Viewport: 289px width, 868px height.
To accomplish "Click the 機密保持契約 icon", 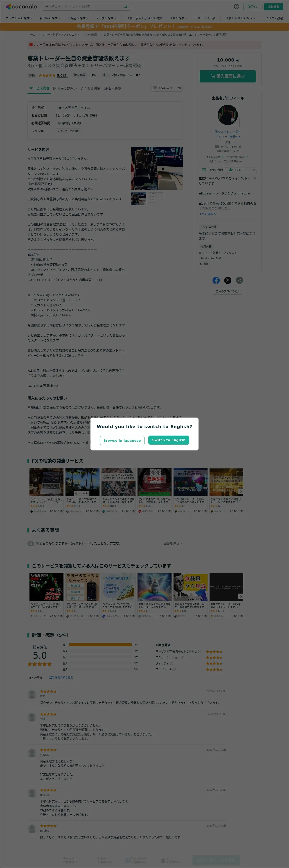I will point(228,157).
